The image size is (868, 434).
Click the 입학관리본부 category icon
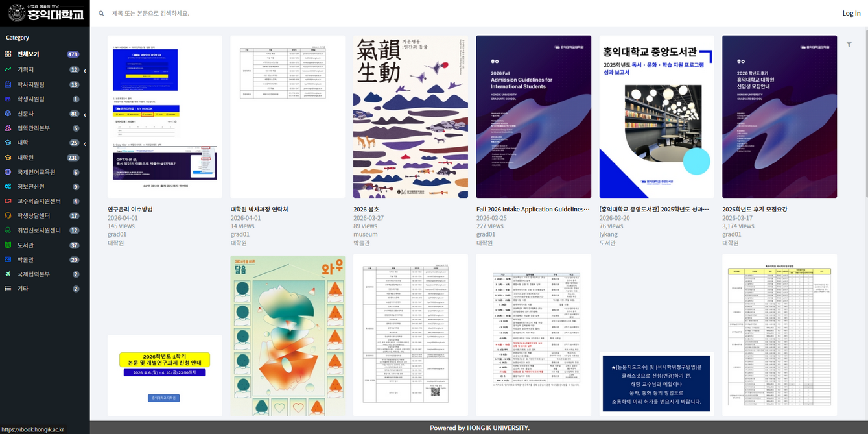click(8, 128)
